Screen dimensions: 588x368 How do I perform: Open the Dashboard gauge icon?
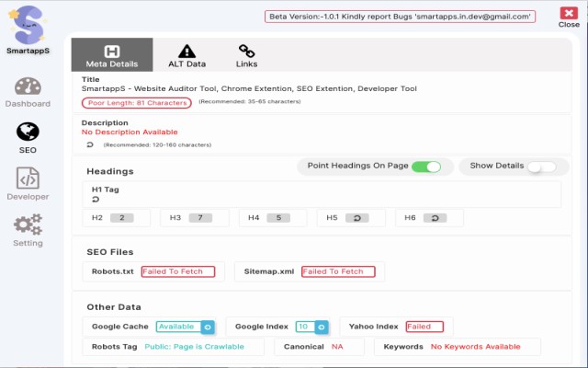click(28, 88)
